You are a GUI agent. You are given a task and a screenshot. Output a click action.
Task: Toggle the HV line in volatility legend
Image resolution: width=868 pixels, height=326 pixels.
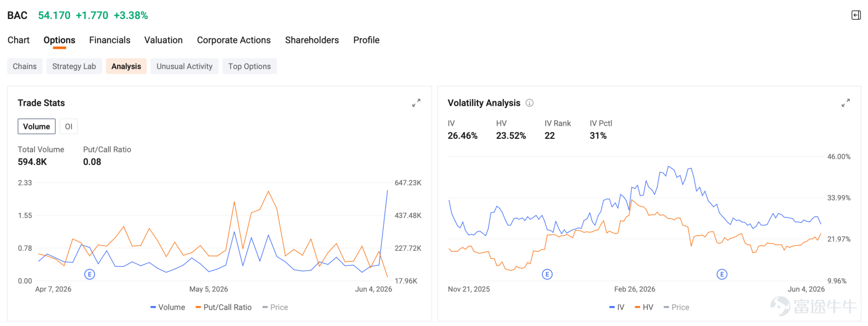(x=644, y=308)
